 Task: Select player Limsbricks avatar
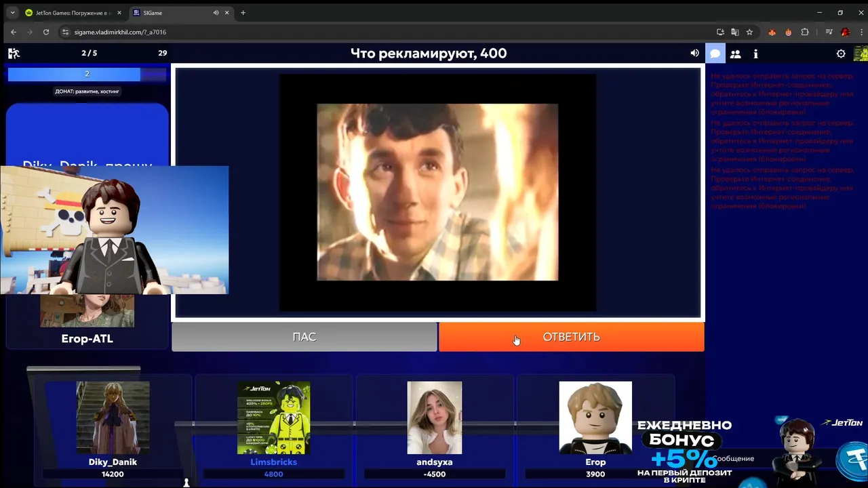pyautogui.click(x=273, y=418)
